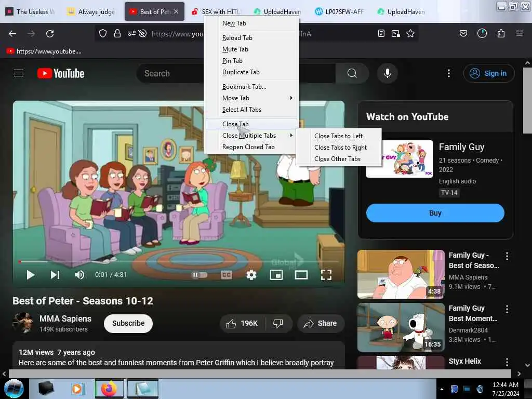Choose Pin Tab menu entry
The height and width of the screenshot is (399, 532).
251,61
